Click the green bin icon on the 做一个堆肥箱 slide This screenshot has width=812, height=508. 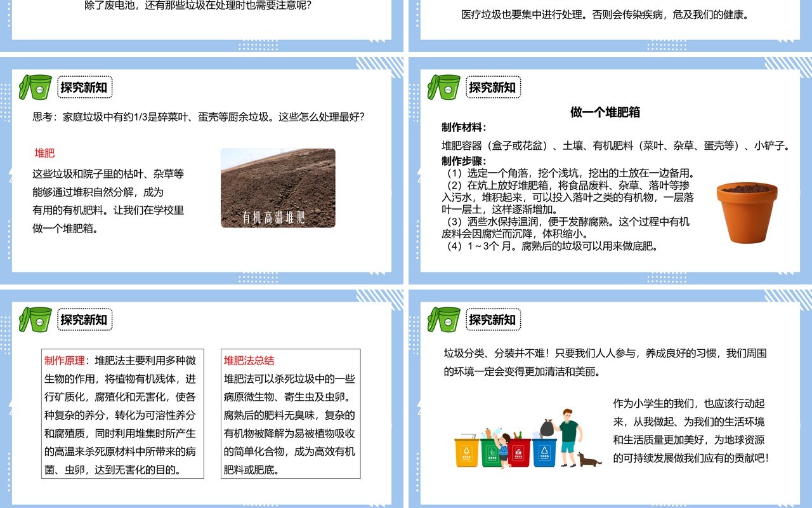pos(443,87)
